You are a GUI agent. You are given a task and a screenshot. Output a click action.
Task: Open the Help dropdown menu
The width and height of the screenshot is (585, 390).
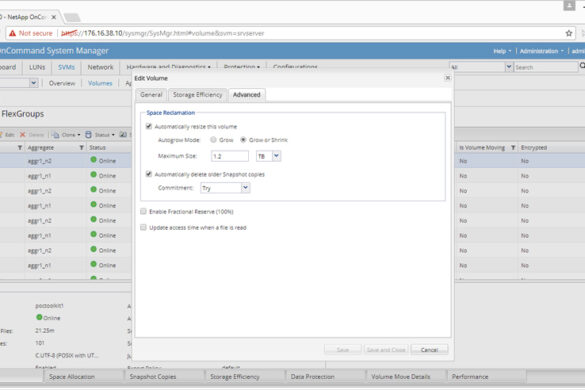(x=502, y=51)
